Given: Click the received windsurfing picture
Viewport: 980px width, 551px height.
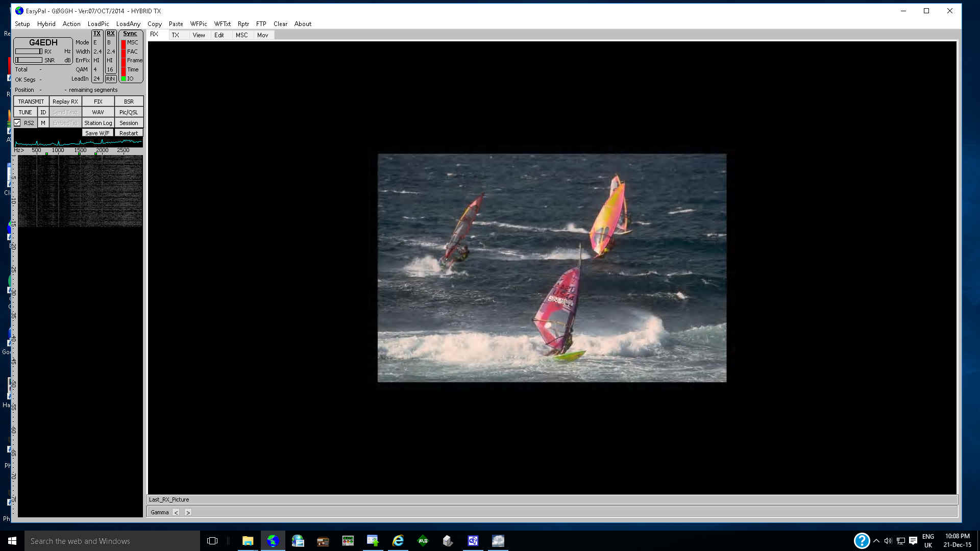Looking at the screenshot, I should tap(552, 268).
